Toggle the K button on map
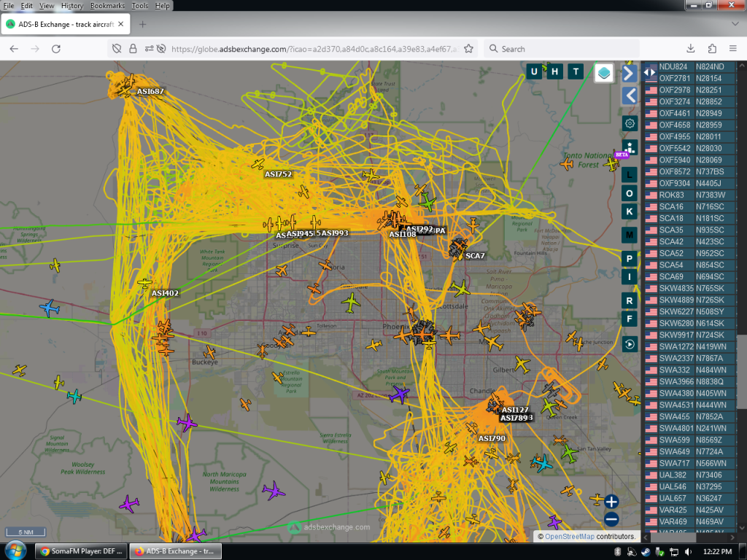 (x=630, y=211)
